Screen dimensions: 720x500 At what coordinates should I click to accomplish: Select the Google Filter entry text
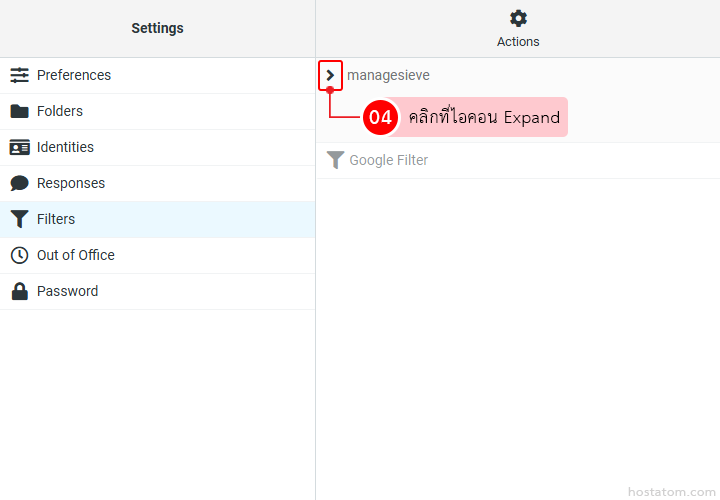[x=388, y=160]
